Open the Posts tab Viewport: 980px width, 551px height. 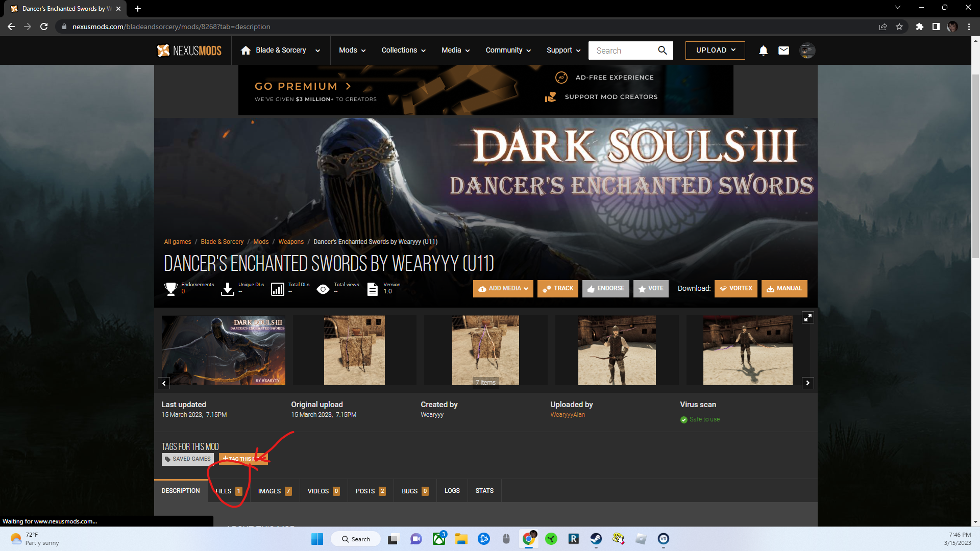point(370,491)
